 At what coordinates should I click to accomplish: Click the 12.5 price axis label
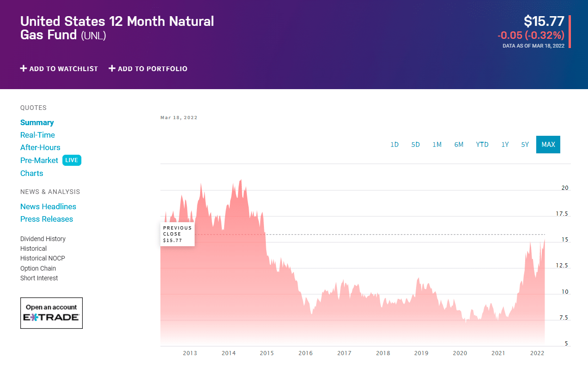point(562,266)
